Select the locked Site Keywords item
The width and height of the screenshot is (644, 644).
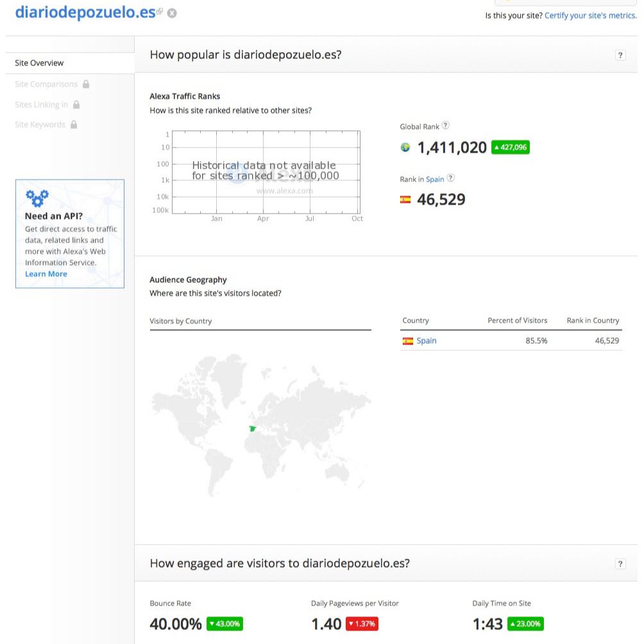[x=40, y=124]
